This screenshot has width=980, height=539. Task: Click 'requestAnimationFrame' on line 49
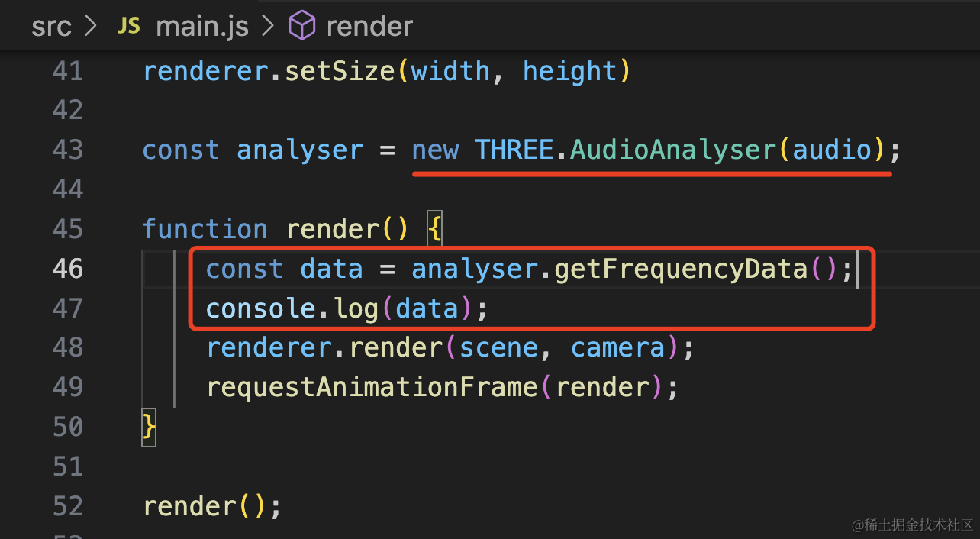tap(372, 387)
